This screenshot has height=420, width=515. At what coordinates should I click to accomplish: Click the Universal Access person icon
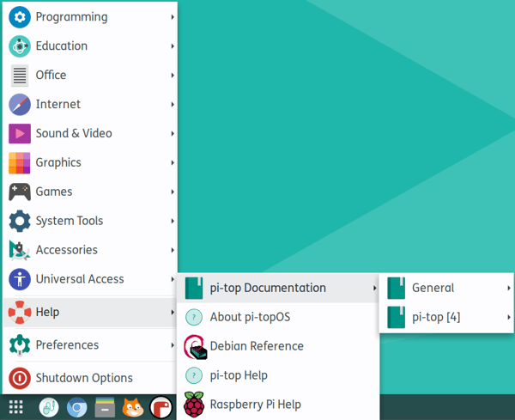20,279
